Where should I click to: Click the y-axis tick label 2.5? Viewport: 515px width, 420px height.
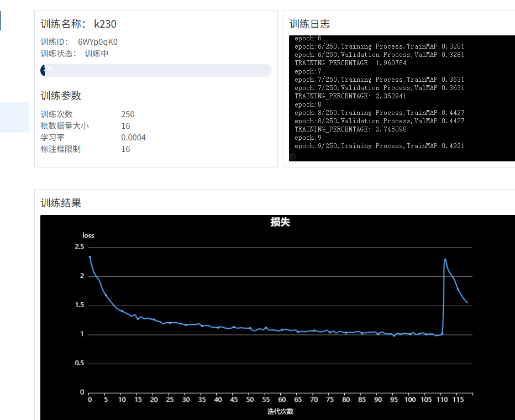(80, 246)
